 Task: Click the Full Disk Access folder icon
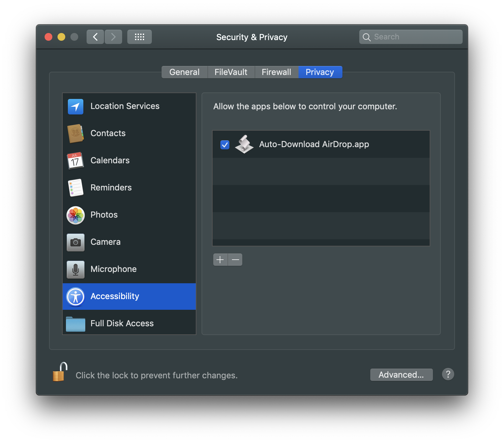75,324
